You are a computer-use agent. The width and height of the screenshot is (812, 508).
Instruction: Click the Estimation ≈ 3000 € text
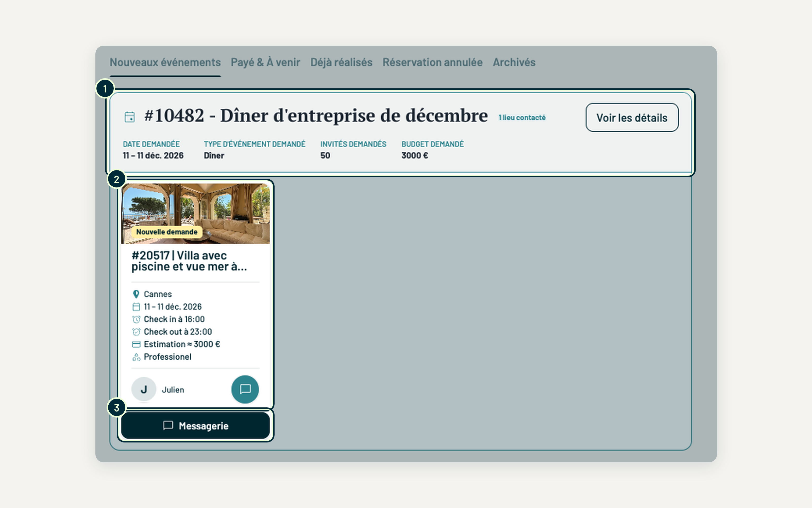point(182,344)
